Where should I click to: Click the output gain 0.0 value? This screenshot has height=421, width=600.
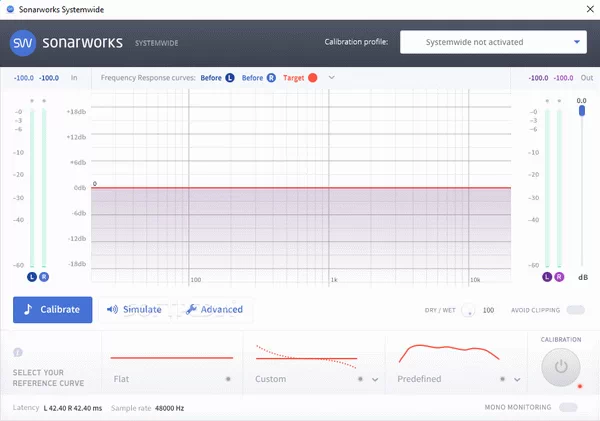pyautogui.click(x=581, y=101)
